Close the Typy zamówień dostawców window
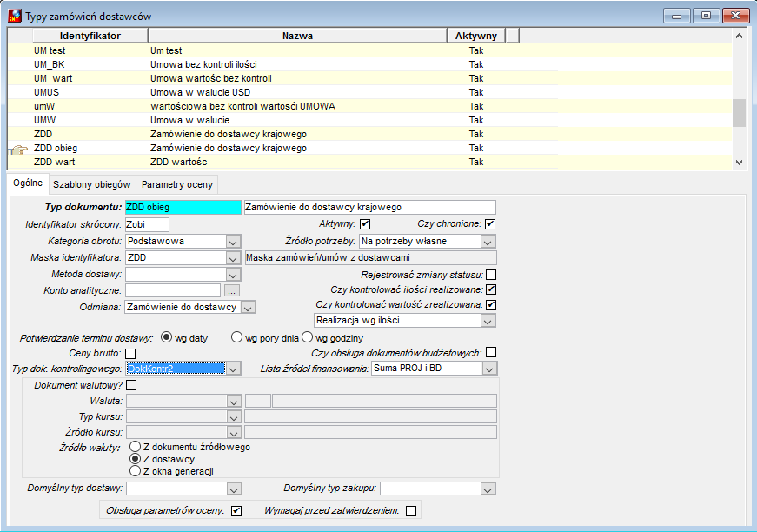 735,16
